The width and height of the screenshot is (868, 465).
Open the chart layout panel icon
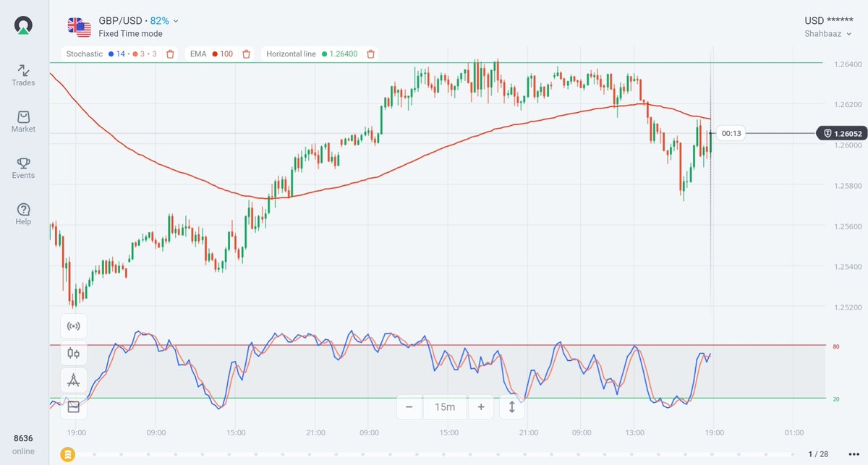pos(73,407)
